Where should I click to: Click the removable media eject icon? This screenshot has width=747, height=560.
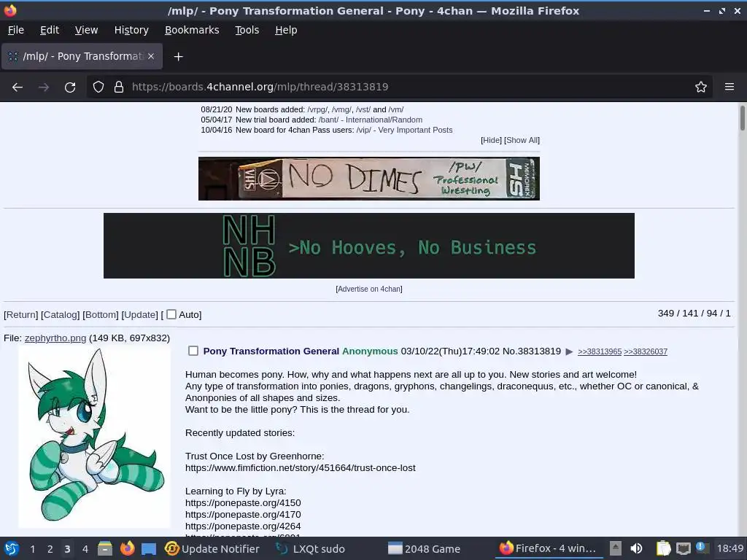[x=616, y=548]
